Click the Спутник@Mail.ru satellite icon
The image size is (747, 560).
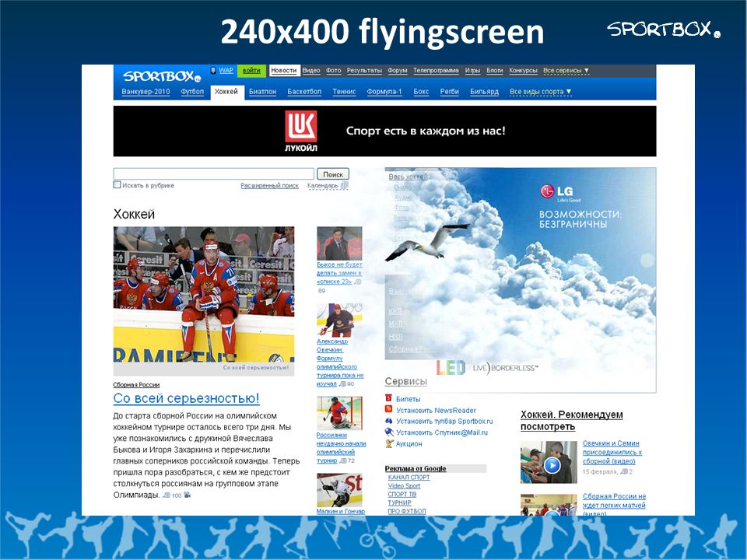(x=389, y=432)
